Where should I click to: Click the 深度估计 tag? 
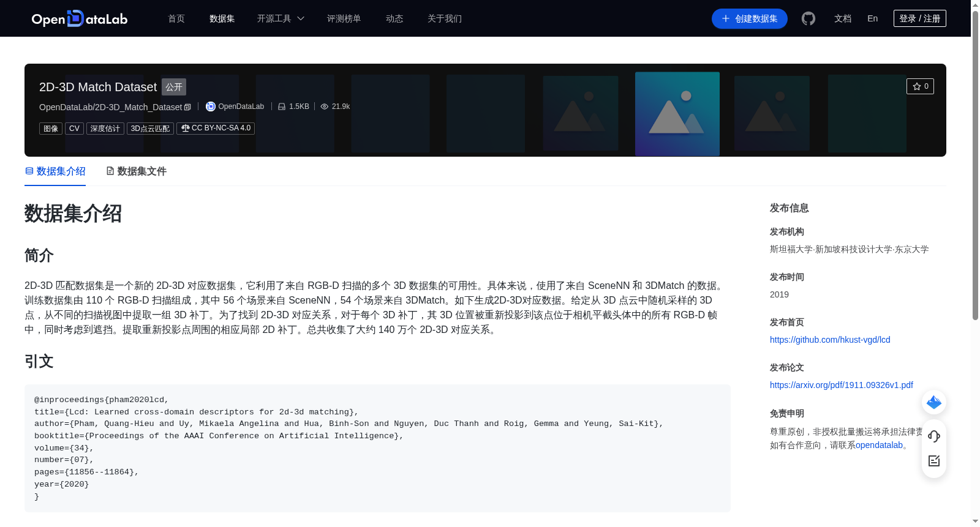[105, 129]
